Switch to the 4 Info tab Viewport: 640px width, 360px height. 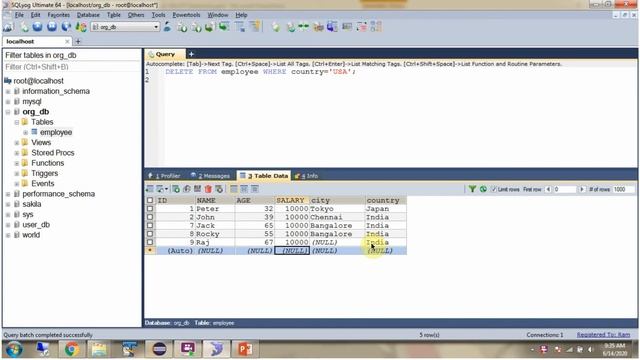[306, 176]
